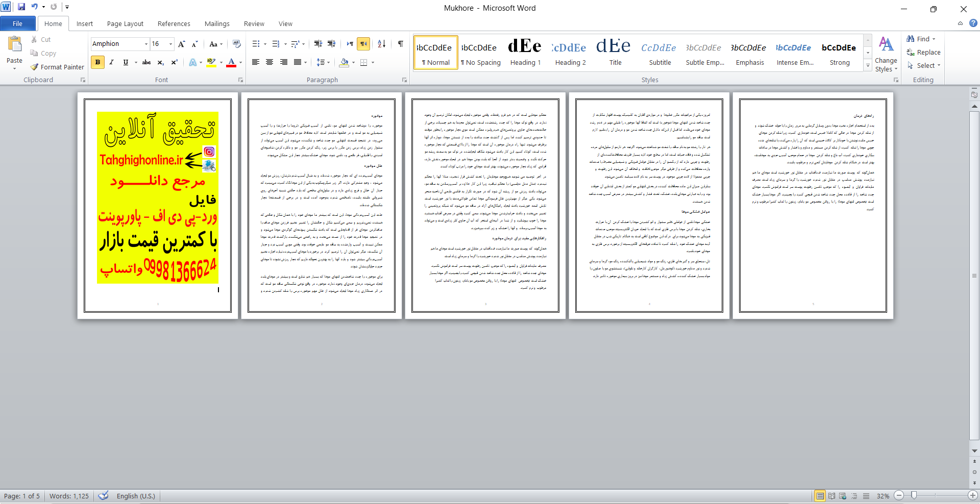Click the Replace button
Image resolution: width=980 pixels, height=504 pixels.
[923, 52]
